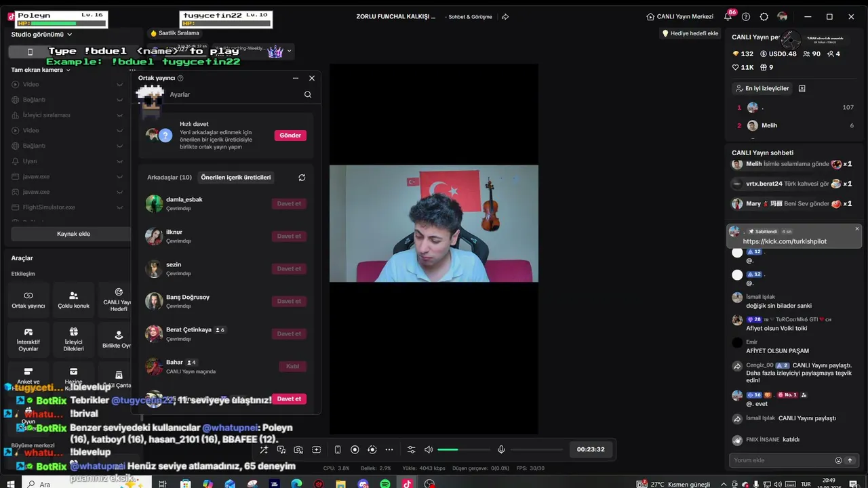Click the magic wand effects icon

[x=264, y=449]
